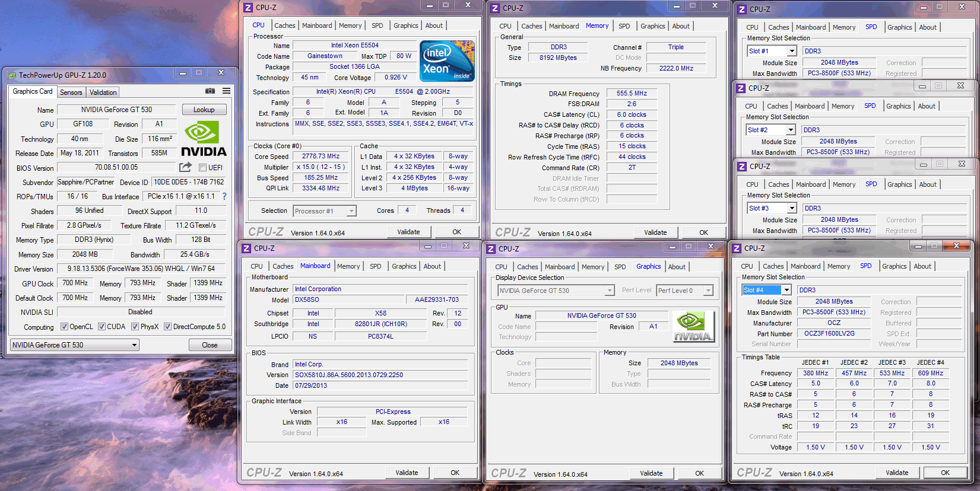Click OK in the Slot #4 SPD window
980x491 pixels.
pos(945,473)
